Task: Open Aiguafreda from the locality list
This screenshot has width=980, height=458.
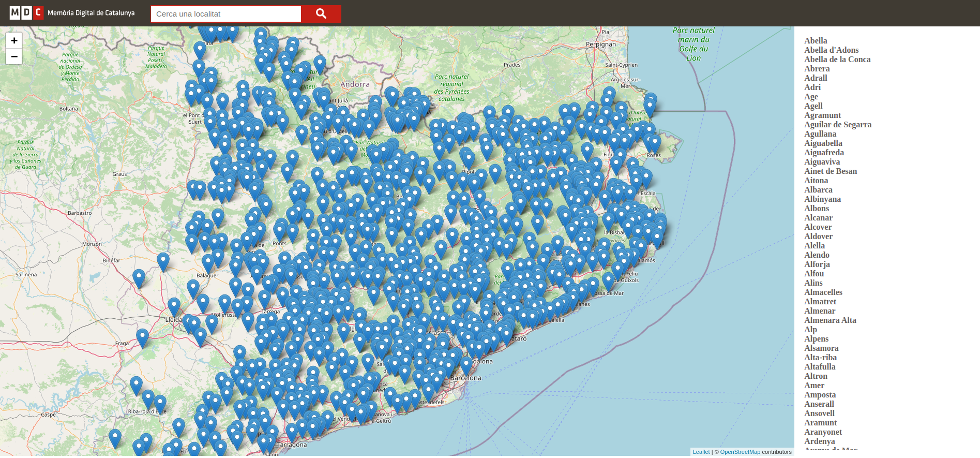Action: coord(824,153)
